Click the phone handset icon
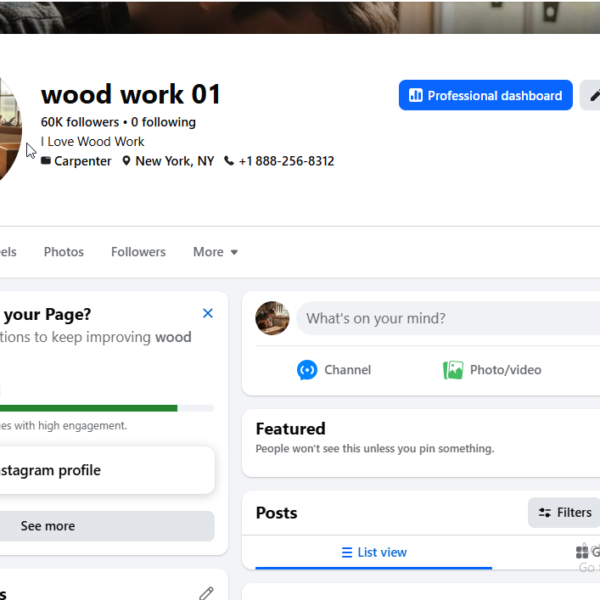This screenshot has height=600, width=600. click(229, 161)
